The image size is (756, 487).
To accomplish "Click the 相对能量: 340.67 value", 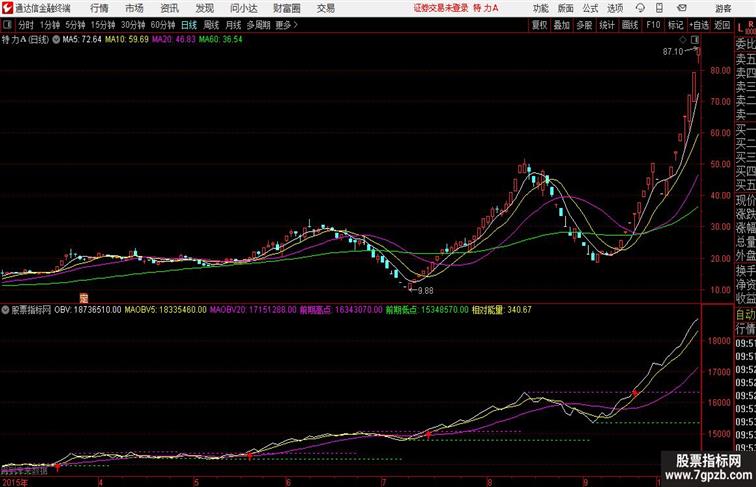I will tap(501, 310).
